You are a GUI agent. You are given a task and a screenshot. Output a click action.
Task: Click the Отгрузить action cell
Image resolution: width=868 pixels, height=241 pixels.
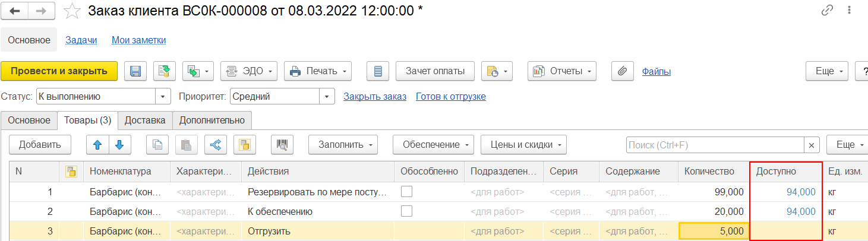[x=318, y=231]
